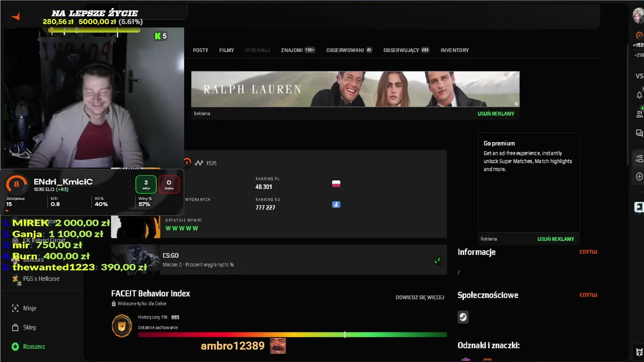Click the plus circle icon in right sidebar
The image size is (644, 362).
pyautogui.click(x=639, y=176)
